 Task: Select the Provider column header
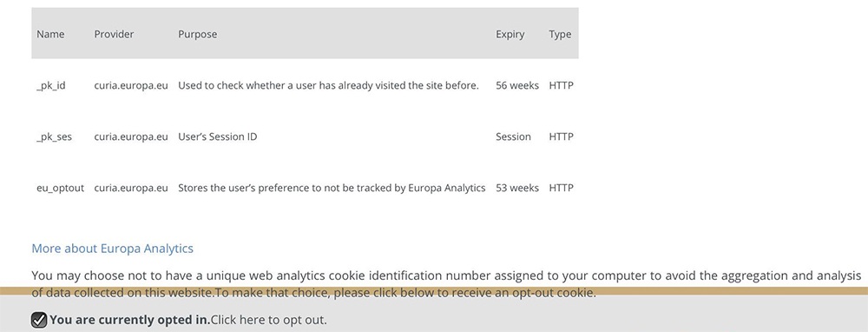[114, 35]
